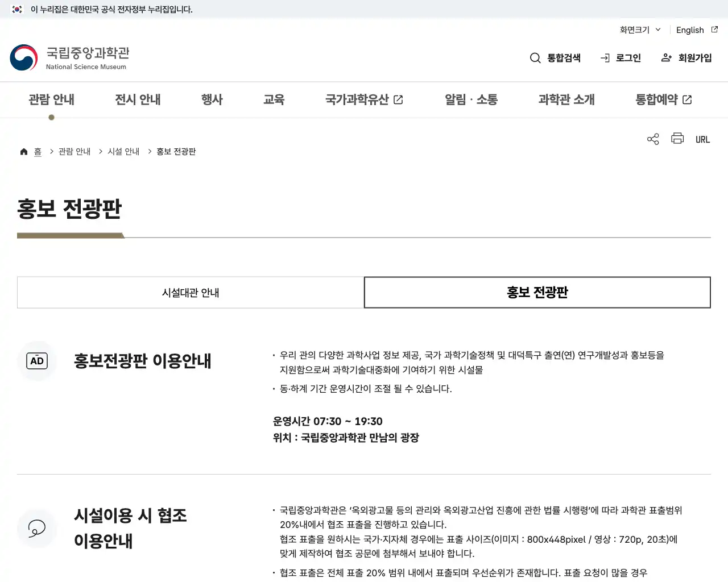This screenshot has width=728, height=582.
Task: Click the URL copy button
Action: pos(702,139)
